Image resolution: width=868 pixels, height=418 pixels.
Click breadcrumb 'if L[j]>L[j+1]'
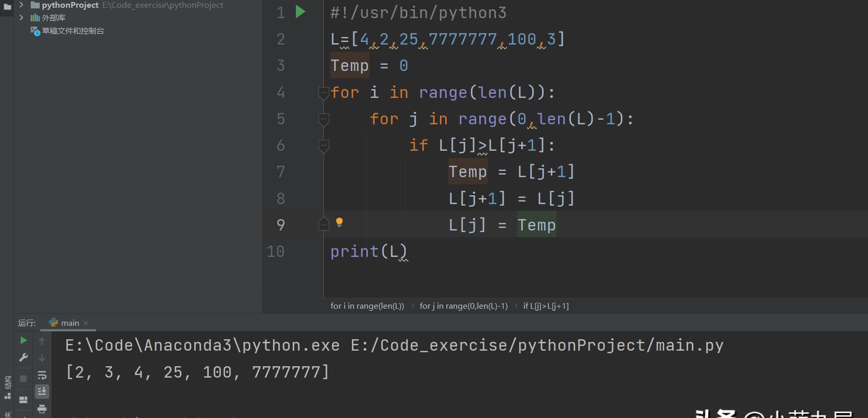(546, 306)
